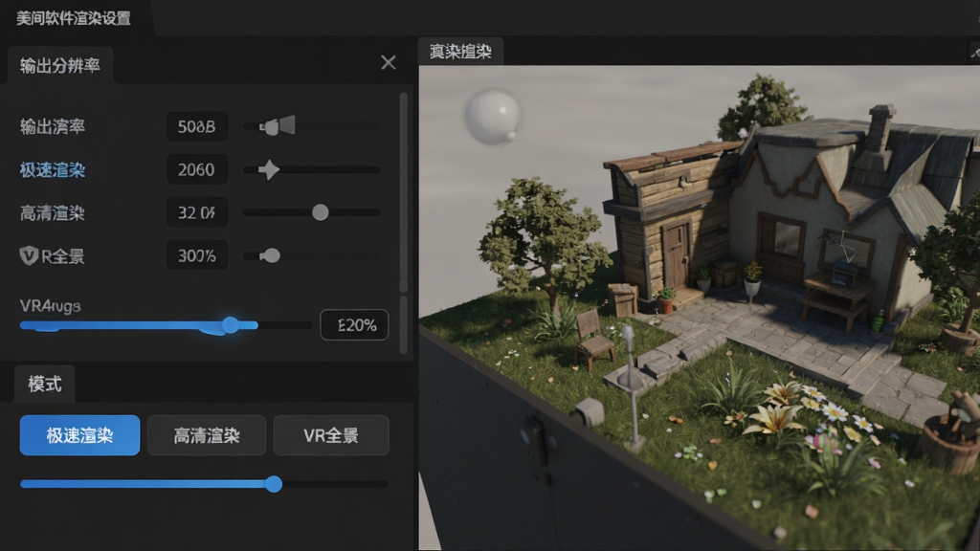Click the 300% value field for R全景
980x551 pixels.
tap(197, 255)
